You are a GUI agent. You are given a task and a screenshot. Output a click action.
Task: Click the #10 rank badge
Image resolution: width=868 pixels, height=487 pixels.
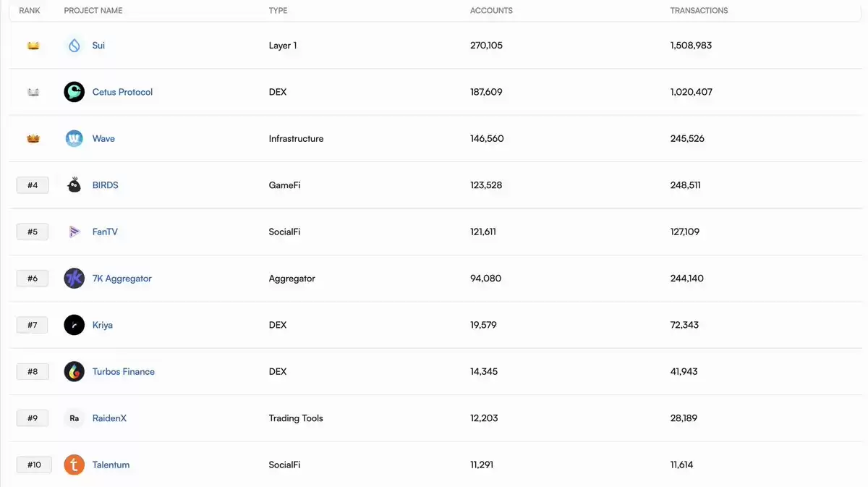(x=34, y=465)
